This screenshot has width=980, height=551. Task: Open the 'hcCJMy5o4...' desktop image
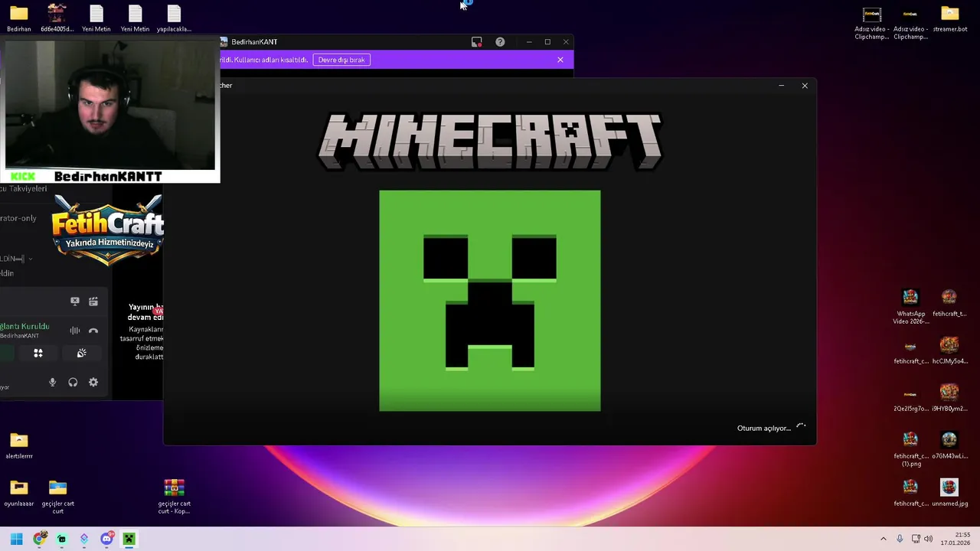949,350
